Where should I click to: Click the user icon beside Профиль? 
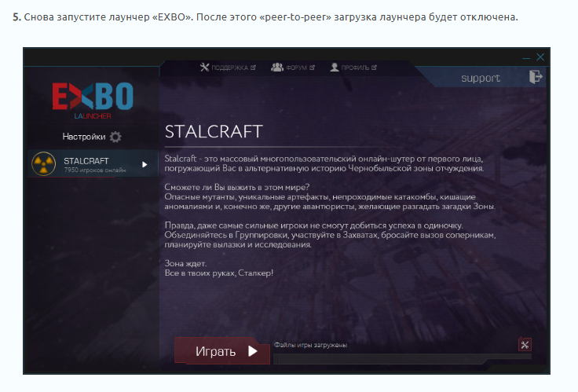(x=335, y=67)
